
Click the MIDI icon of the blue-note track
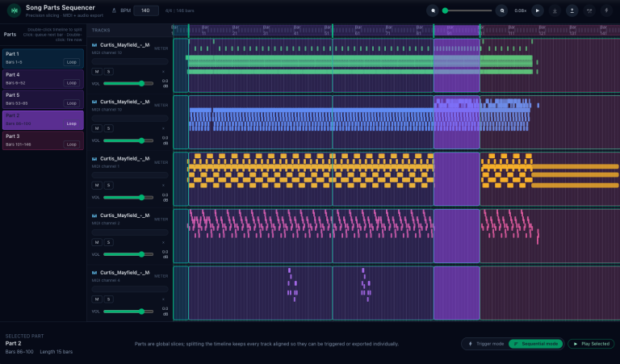pyautogui.click(x=94, y=102)
